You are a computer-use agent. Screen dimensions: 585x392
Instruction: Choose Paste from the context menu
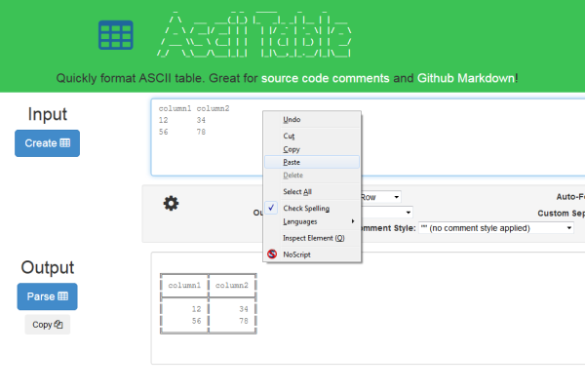point(292,162)
